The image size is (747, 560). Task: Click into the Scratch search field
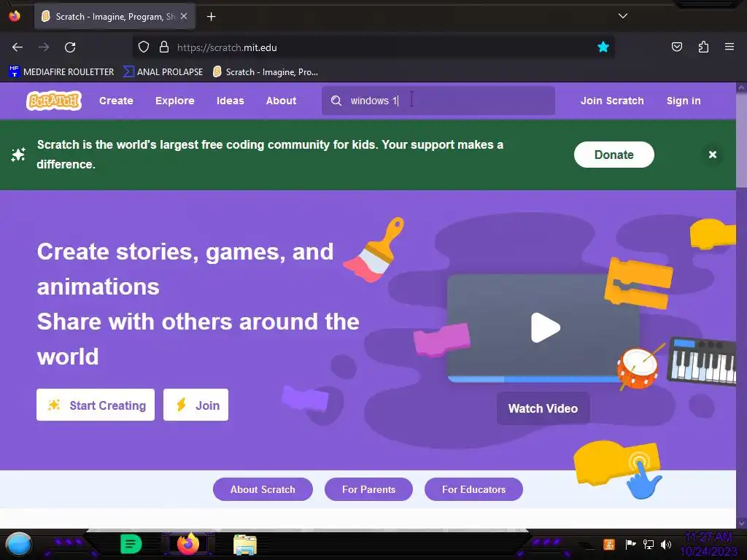click(438, 101)
